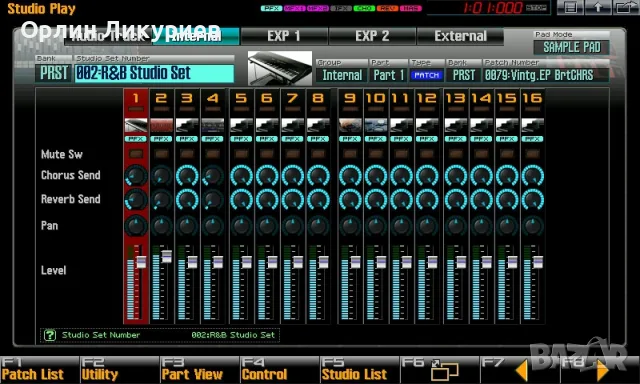Click the F8 right arrow
The width and height of the screenshot is (640, 384).
602,371
